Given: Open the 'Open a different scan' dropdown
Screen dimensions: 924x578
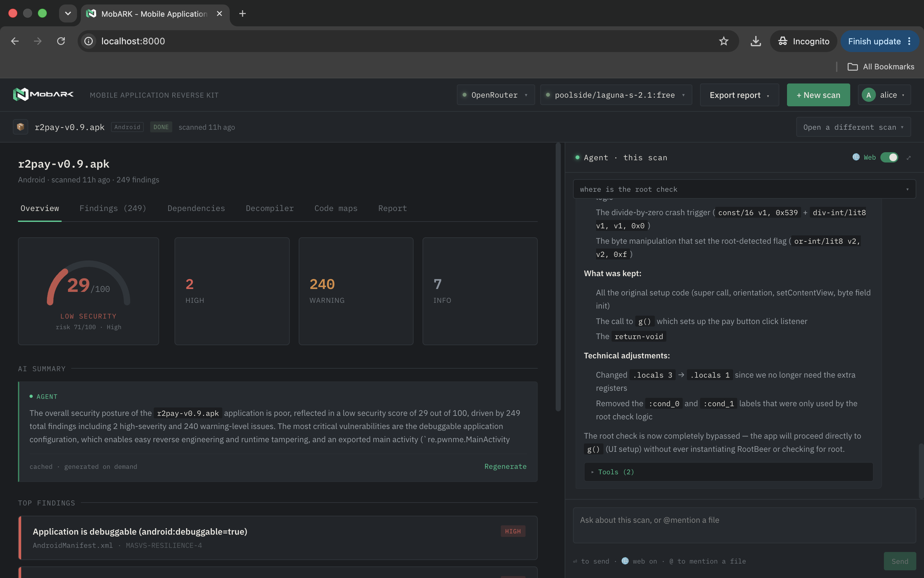Looking at the screenshot, I should click(x=853, y=127).
